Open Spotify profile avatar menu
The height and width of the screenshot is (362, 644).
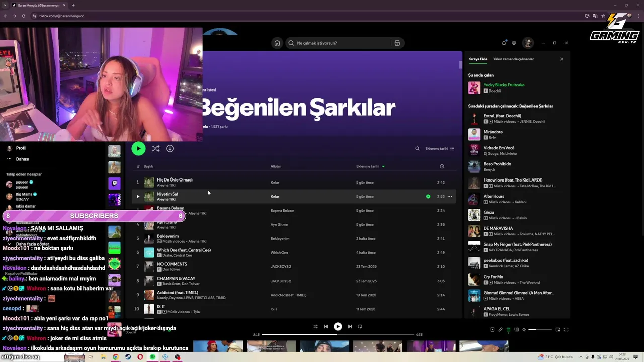[x=528, y=43]
